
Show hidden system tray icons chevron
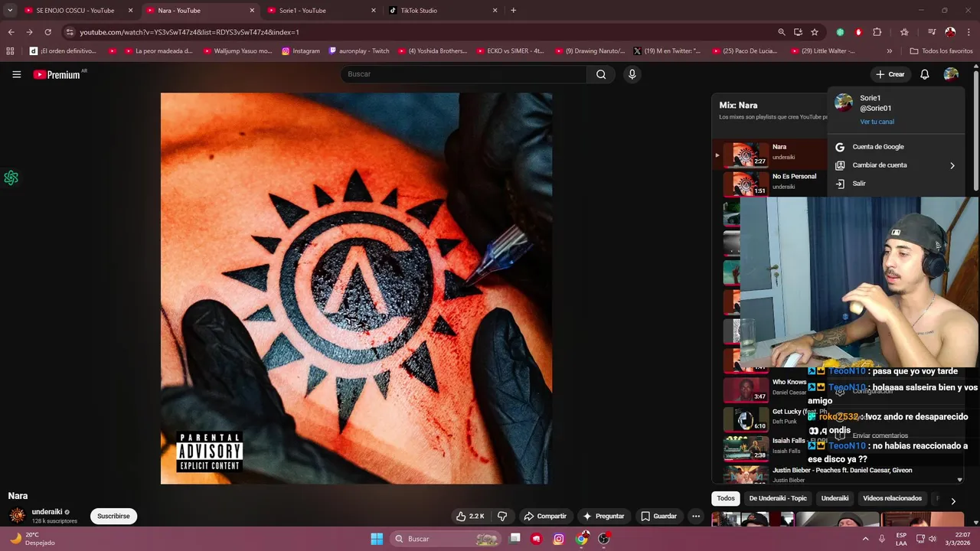(866, 539)
